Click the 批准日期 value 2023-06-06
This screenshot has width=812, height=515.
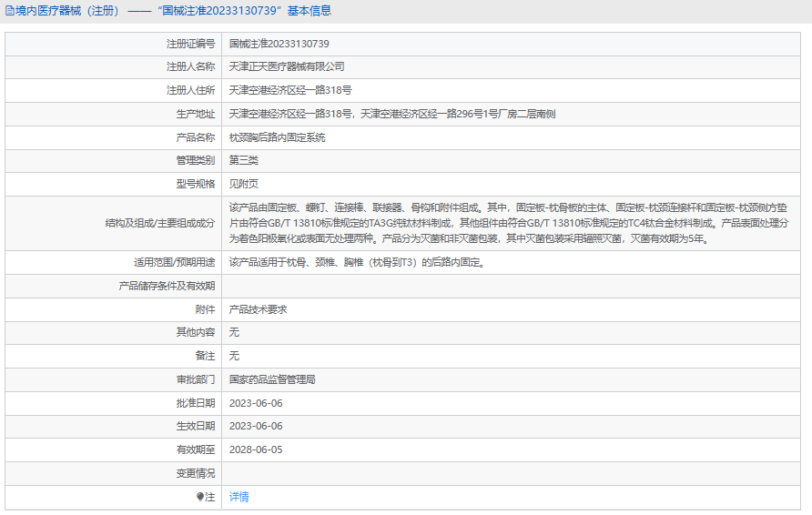coord(256,403)
